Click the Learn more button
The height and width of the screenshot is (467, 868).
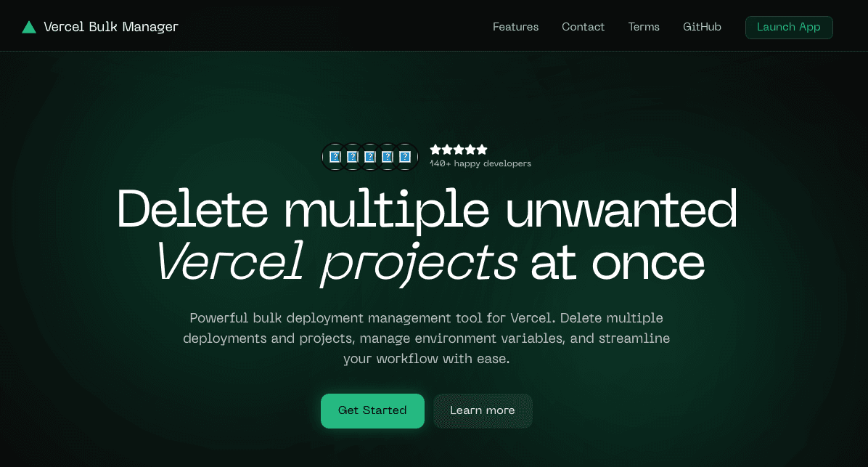(483, 410)
